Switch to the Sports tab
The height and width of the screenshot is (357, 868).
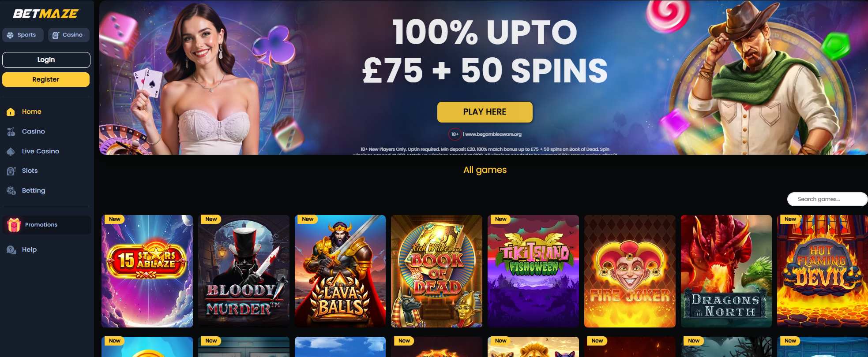tap(23, 35)
